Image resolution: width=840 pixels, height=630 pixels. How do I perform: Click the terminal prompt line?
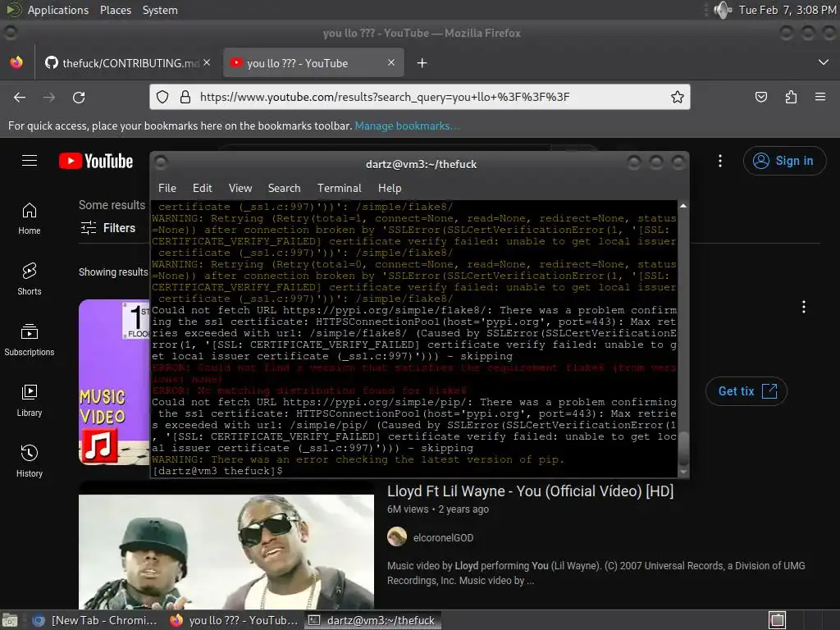pos(413,471)
